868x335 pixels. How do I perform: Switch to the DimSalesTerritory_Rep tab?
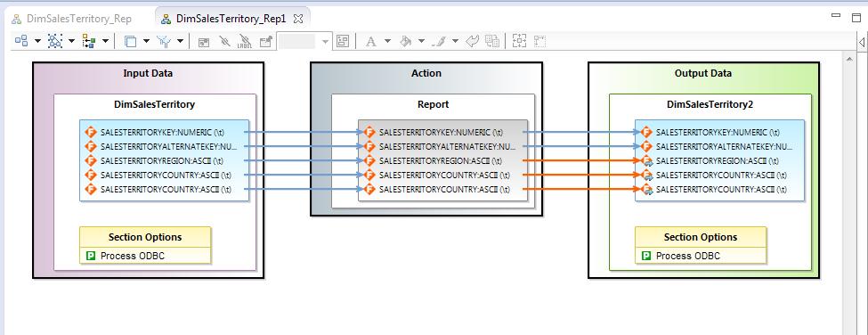point(72,19)
